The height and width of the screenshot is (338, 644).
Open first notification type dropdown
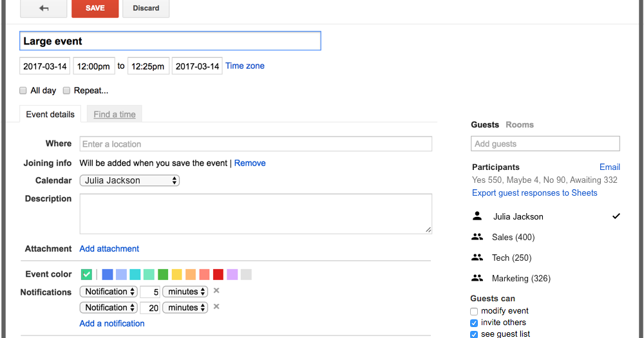[108, 292]
